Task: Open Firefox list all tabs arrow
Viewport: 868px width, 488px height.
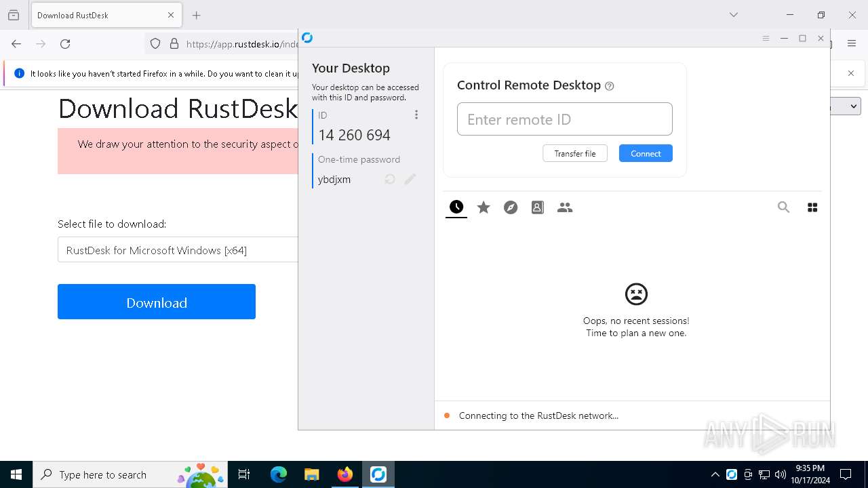Action: click(733, 15)
